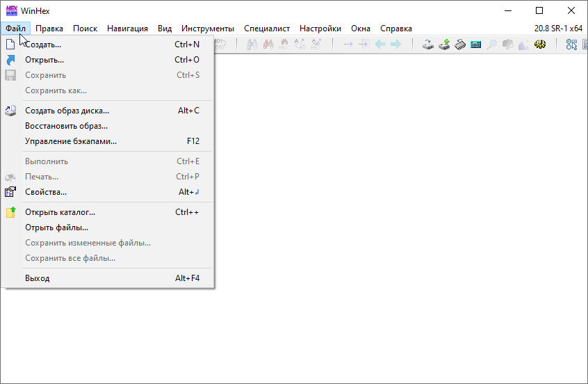The width and height of the screenshot is (588, 384).
Task: Collapse the Файл menu from menu bar
Action: [x=15, y=28]
